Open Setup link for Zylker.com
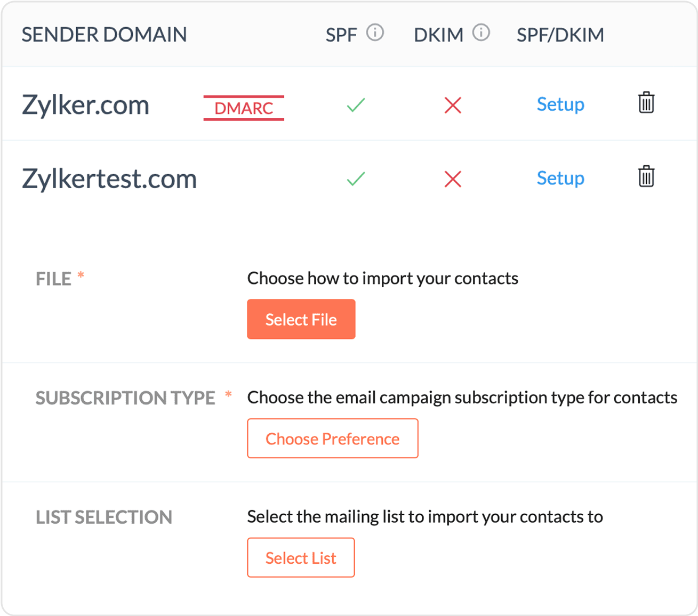The width and height of the screenshot is (698, 616). (560, 104)
